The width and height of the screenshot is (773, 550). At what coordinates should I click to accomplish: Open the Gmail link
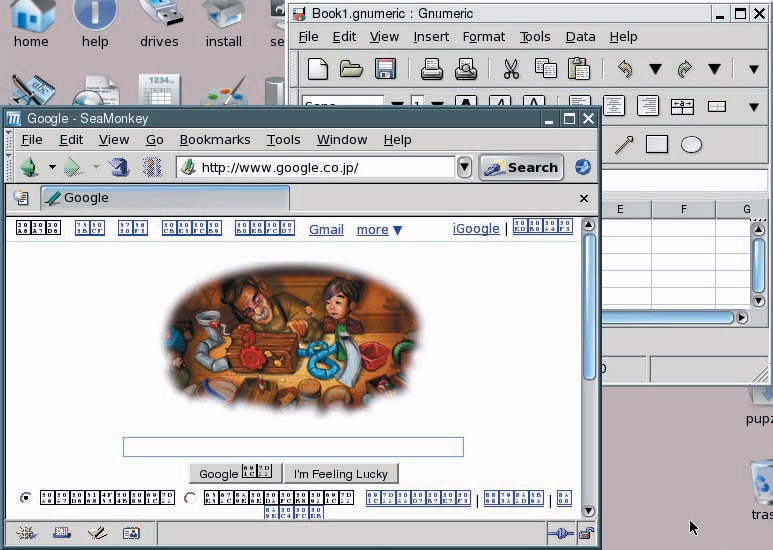[x=326, y=230]
